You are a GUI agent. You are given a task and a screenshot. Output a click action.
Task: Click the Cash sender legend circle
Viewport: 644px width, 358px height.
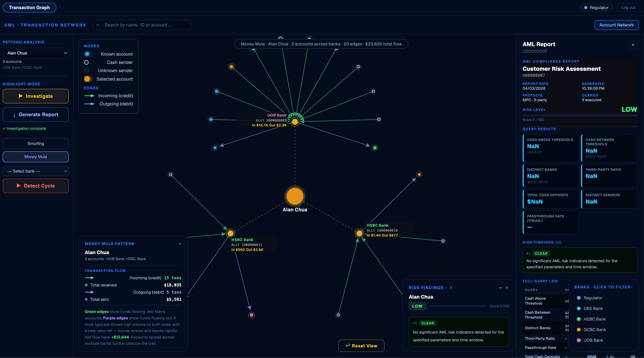tap(86, 63)
